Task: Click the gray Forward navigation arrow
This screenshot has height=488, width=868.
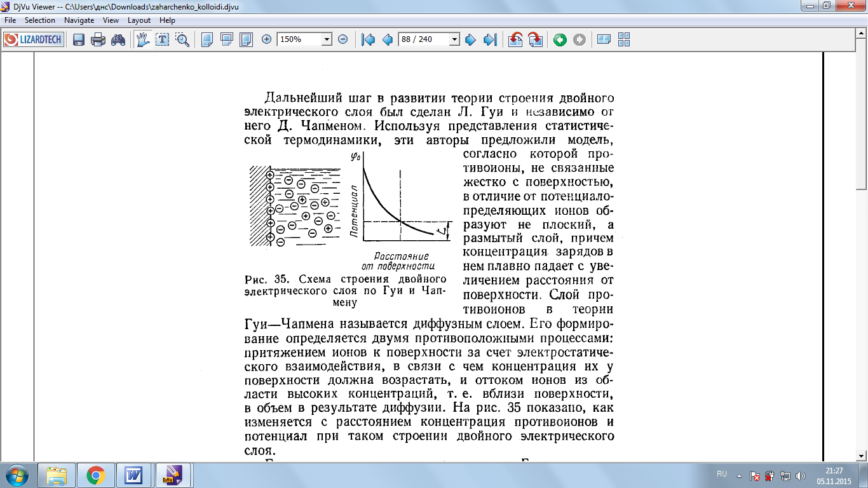Action: coord(580,39)
